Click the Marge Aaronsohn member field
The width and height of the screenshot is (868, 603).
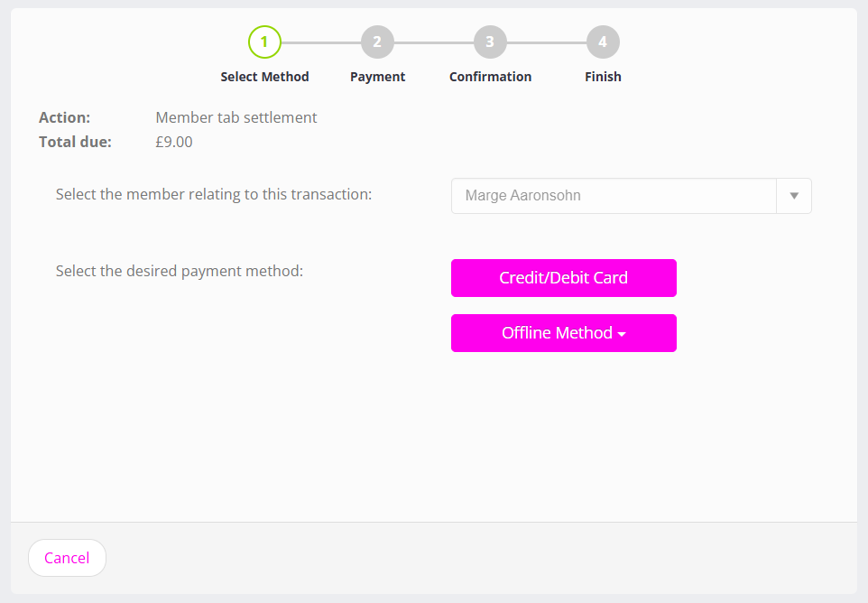pos(613,196)
